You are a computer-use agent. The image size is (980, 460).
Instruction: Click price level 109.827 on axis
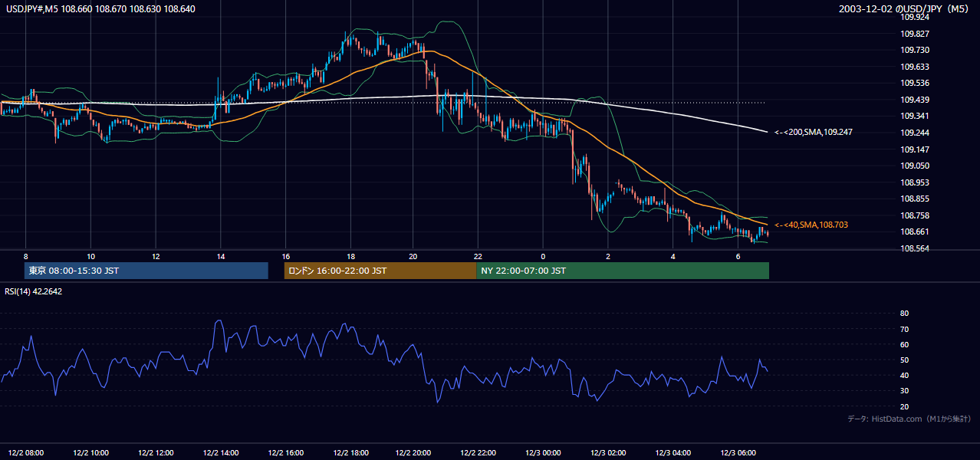click(x=916, y=34)
